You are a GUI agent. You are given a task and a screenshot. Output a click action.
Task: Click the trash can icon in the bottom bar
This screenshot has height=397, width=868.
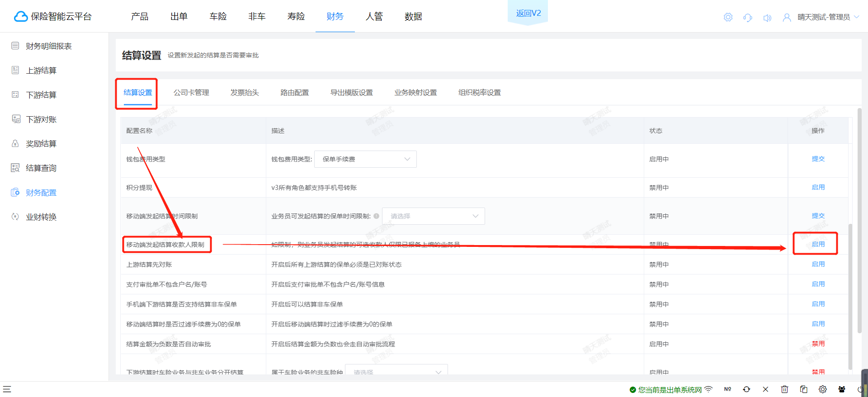[784, 389]
